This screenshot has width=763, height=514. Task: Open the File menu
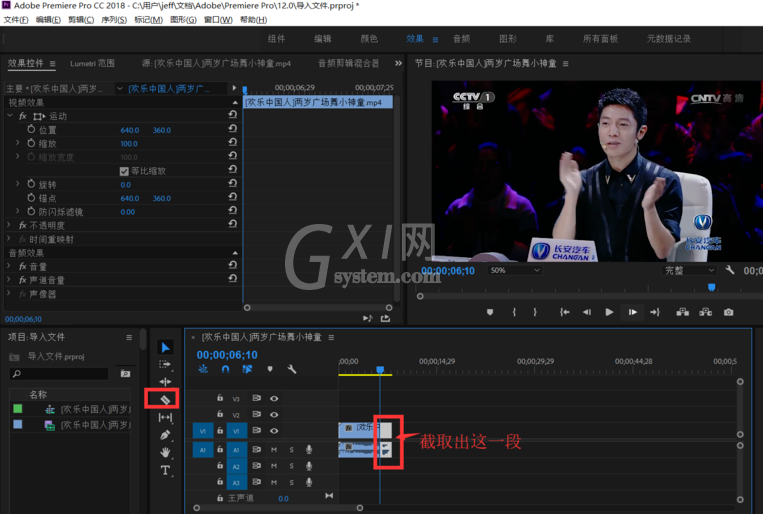point(16,19)
